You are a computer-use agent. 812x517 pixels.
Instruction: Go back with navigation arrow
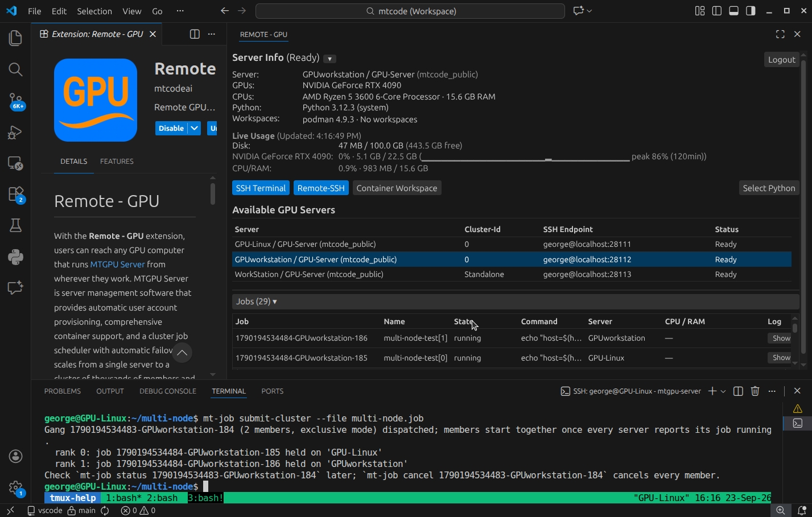[225, 11]
